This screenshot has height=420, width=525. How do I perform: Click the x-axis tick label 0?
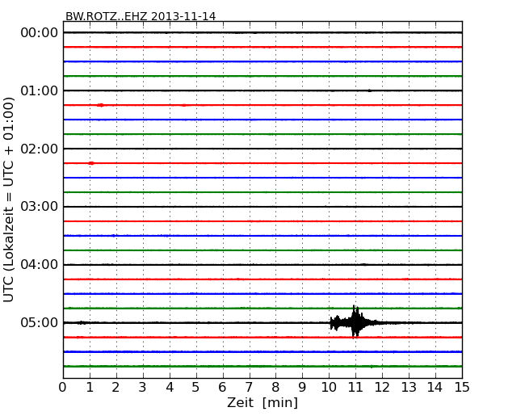click(63, 388)
